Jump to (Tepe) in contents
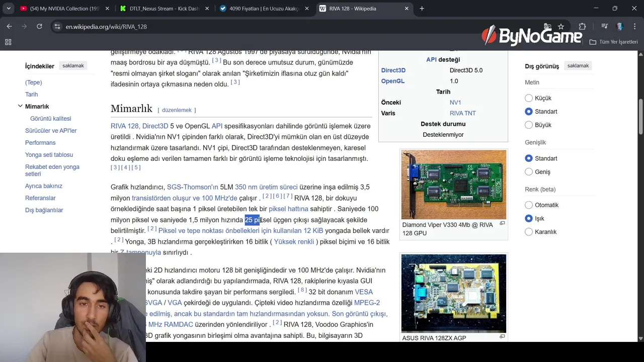The image size is (644, 362). tap(34, 82)
